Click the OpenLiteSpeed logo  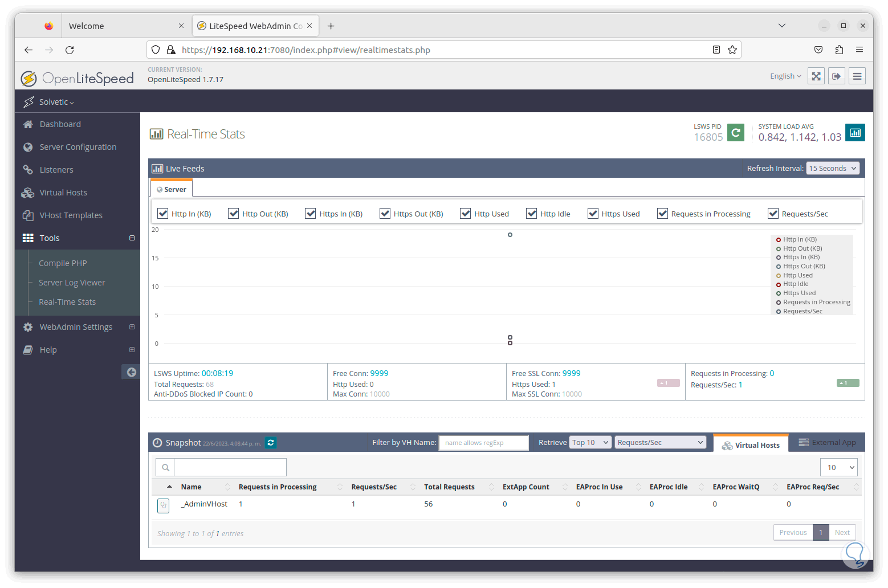[x=77, y=78]
